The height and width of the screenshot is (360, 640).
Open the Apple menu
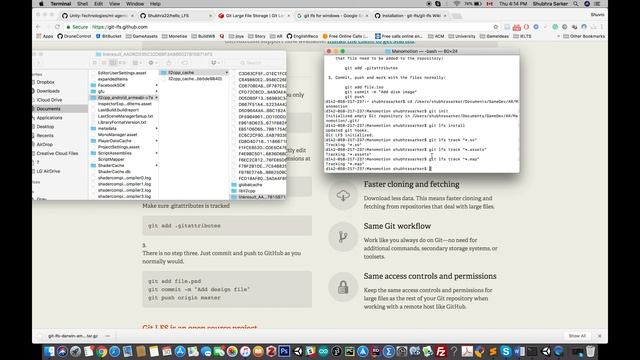click(x=41, y=4)
